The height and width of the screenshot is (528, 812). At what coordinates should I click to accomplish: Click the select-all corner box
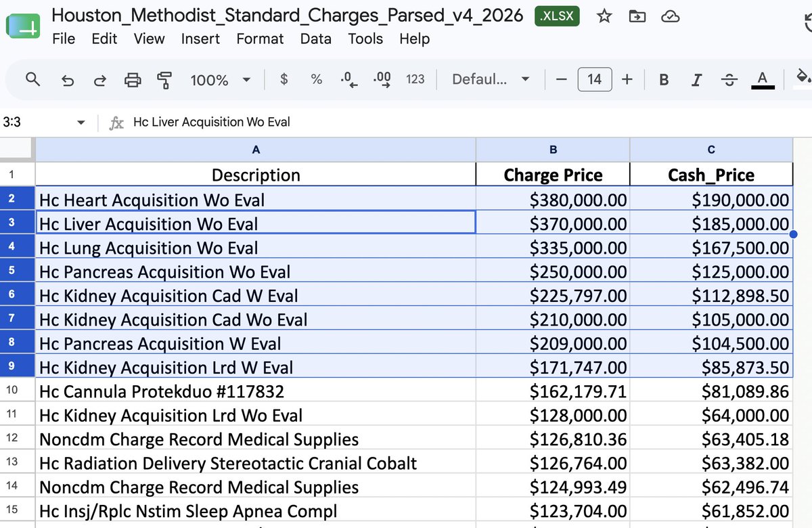pos(17,150)
